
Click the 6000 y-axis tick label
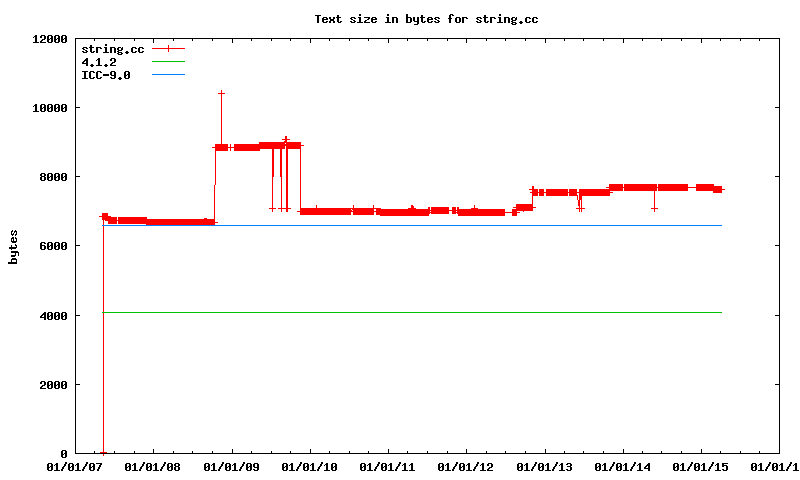coord(53,247)
